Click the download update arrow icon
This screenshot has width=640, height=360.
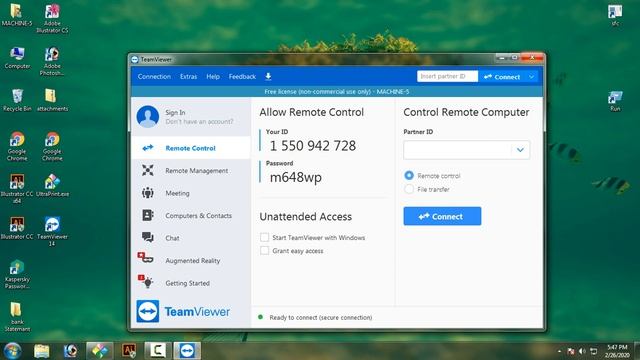click(268, 76)
